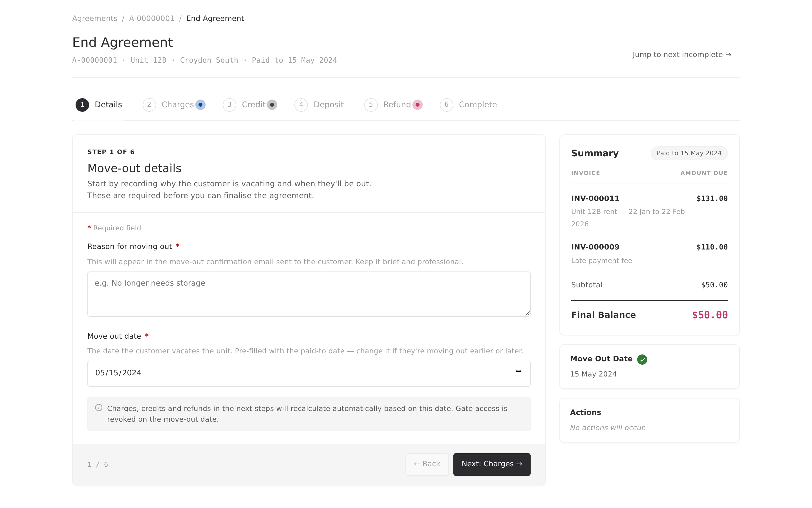The height and width of the screenshot is (508, 812).
Task: Click the Required field note
Action: point(114,228)
